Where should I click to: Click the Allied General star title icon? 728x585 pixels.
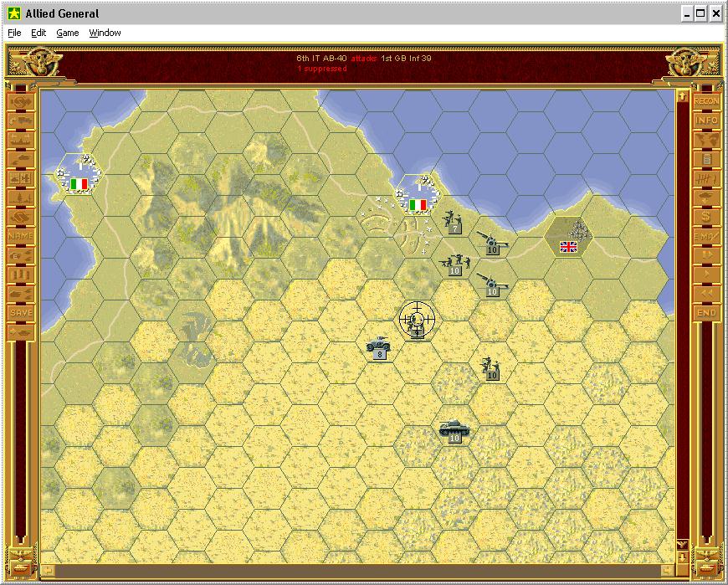click(14, 13)
